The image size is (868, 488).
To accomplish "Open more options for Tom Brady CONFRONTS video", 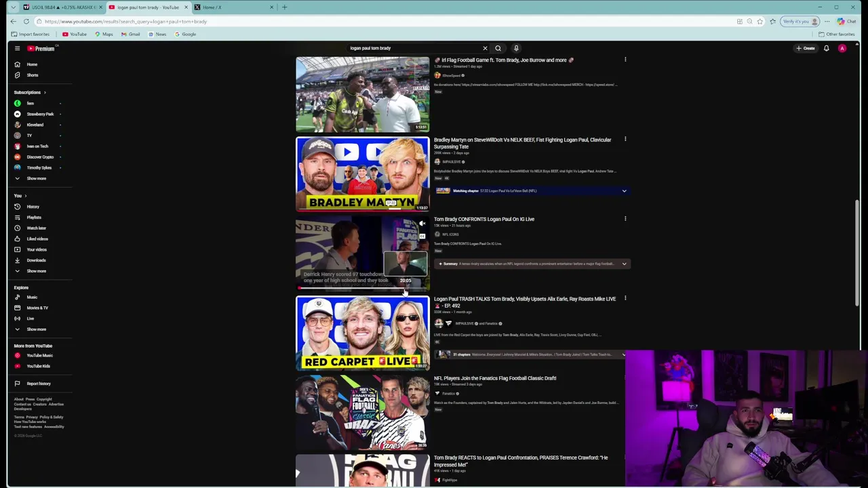I will [625, 219].
